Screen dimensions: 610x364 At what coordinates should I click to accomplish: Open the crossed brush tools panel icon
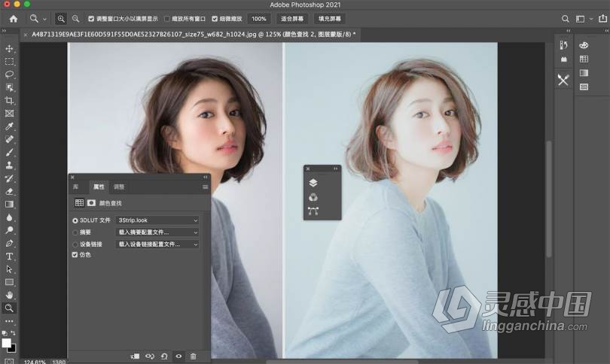click(563, 80)
